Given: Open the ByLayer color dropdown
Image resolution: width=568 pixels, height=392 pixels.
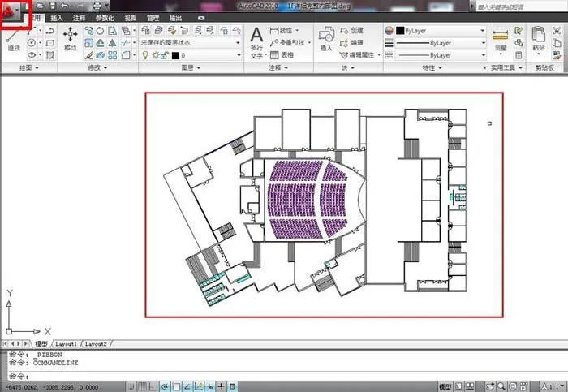Looking at the screenshot, I should 441,31.
